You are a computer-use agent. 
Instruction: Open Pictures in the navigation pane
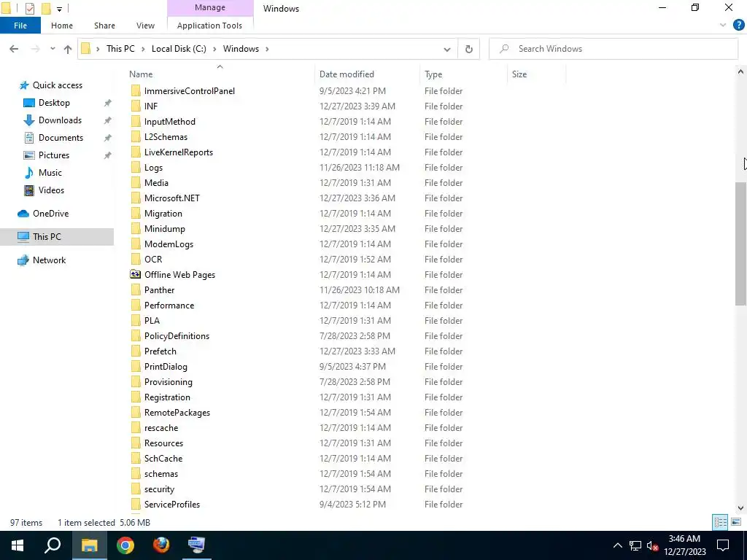(x=54, y=155)
